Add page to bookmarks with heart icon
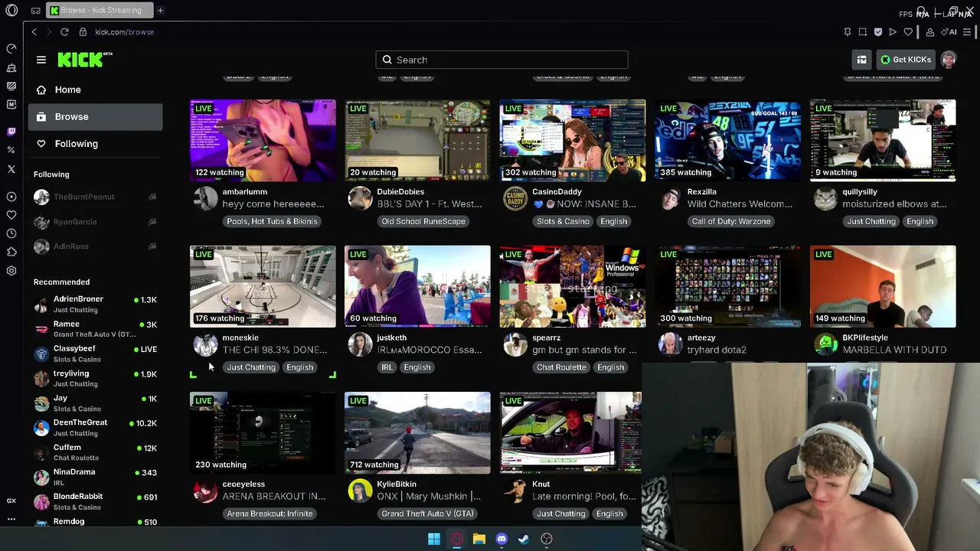This screenshot has width=980, height=551. tap(908, 32)
